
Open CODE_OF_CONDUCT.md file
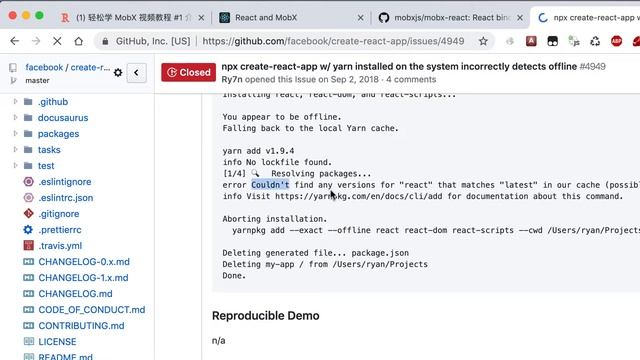(x=91, y=310)
